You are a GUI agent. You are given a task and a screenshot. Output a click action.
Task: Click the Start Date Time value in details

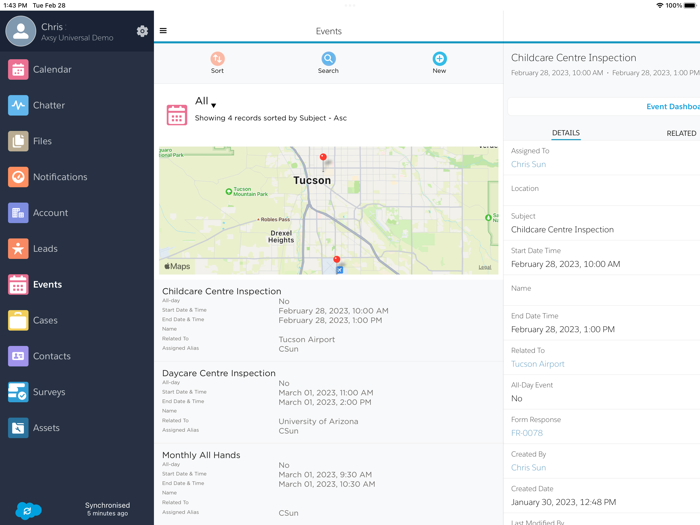tap(565, 264)
